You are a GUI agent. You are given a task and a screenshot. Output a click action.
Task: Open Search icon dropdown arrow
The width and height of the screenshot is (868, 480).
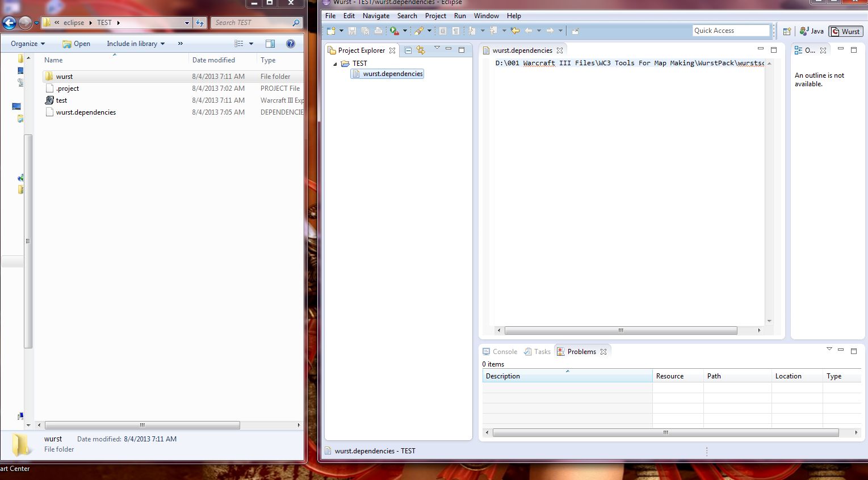(429, 31)
